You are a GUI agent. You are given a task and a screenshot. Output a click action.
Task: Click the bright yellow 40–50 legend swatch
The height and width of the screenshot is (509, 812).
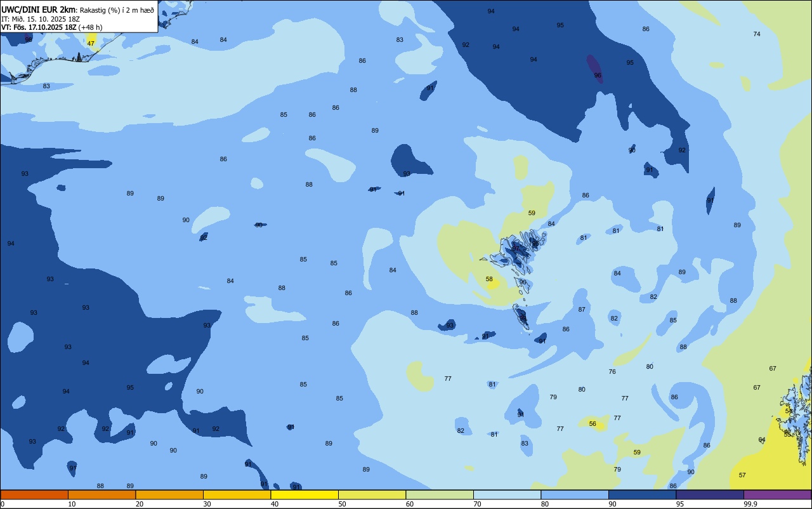304,494
